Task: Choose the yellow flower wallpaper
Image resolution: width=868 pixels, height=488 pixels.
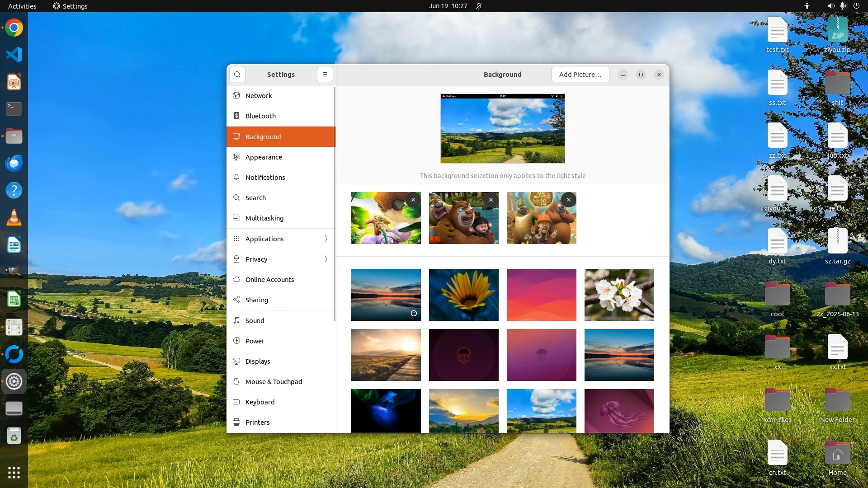Action: pos(463,295)
